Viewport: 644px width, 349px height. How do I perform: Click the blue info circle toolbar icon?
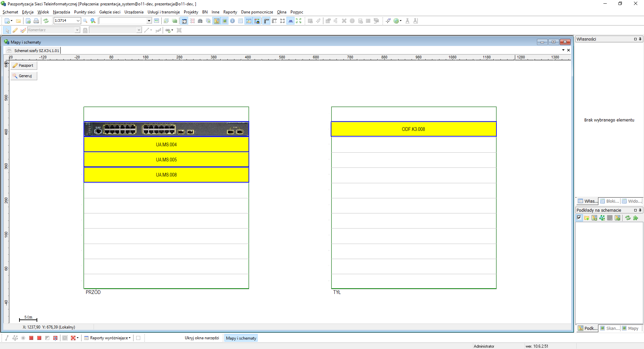[x=232, y=21]
